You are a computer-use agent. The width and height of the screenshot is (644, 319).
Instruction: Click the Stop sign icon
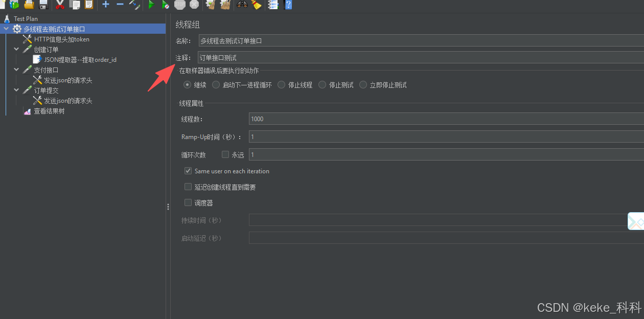click(180, 5)
